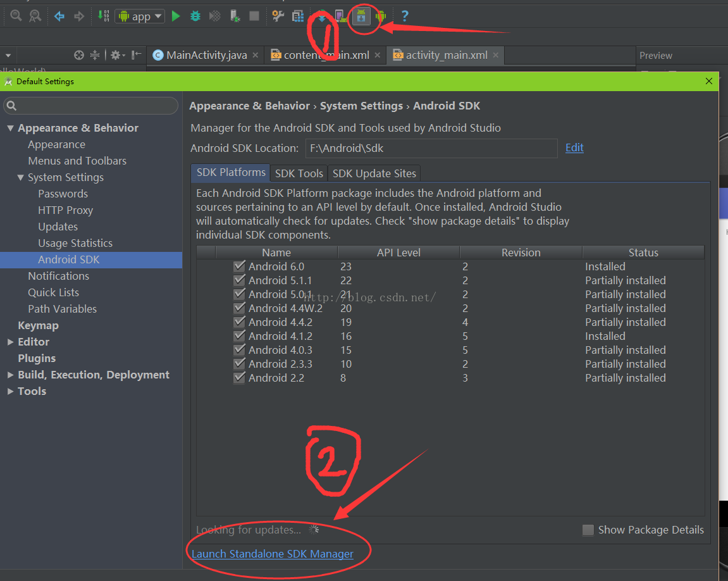Click the Replace search icon in toolbar
This screenshot has height=581, width=728.
point(35,16)
